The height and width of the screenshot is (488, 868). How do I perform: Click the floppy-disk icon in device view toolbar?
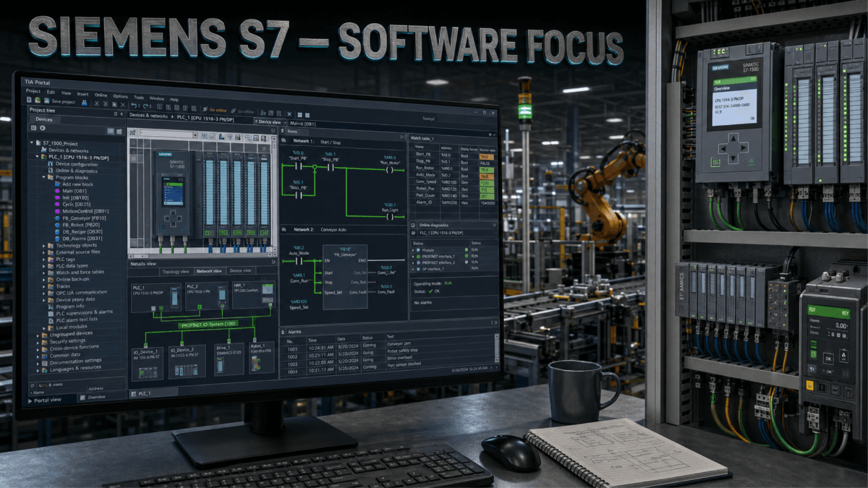pyautogui.click(x=237, y=137)
